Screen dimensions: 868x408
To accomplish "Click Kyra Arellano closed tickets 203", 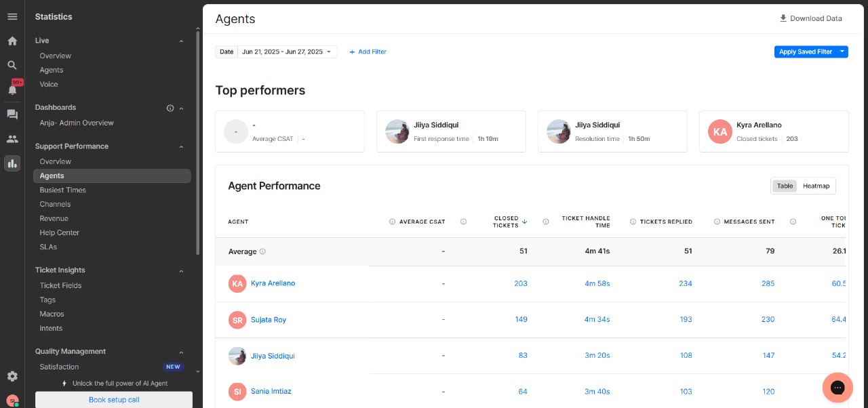I will click(521, 283).
